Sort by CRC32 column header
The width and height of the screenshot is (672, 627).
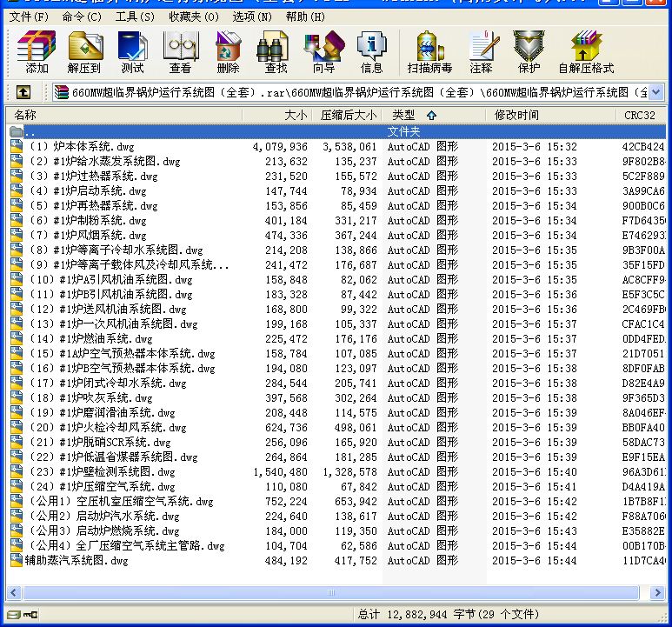pyautogui.click(x=641, y=116)
